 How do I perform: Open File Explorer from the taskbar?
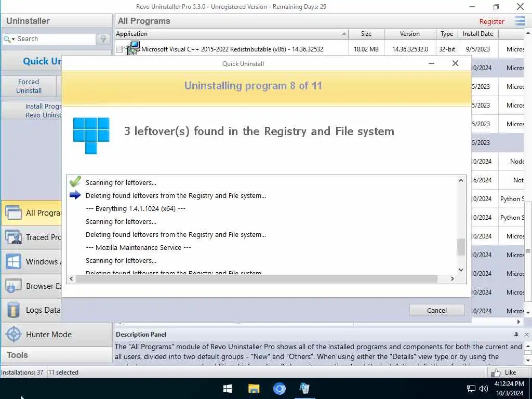[254, 389]
